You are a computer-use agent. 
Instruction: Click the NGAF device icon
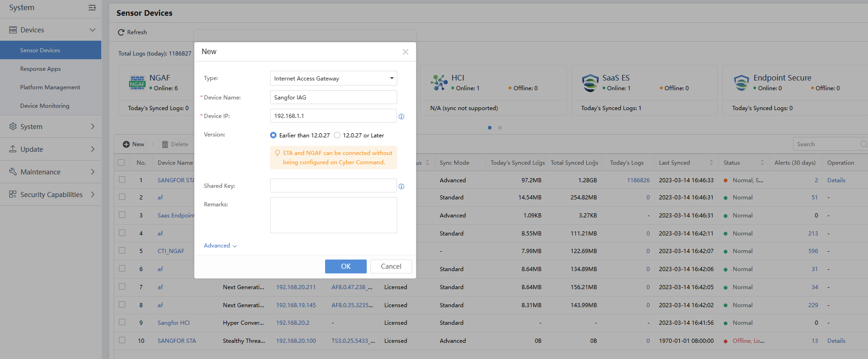coord(137,82)
